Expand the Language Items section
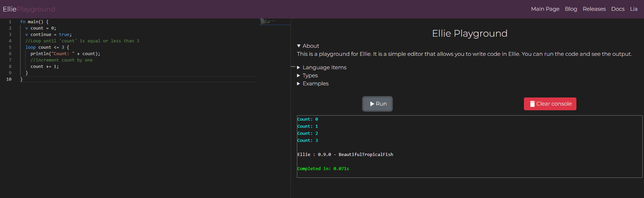The height and width of the screenshot is (198, 644). (321, 67)
